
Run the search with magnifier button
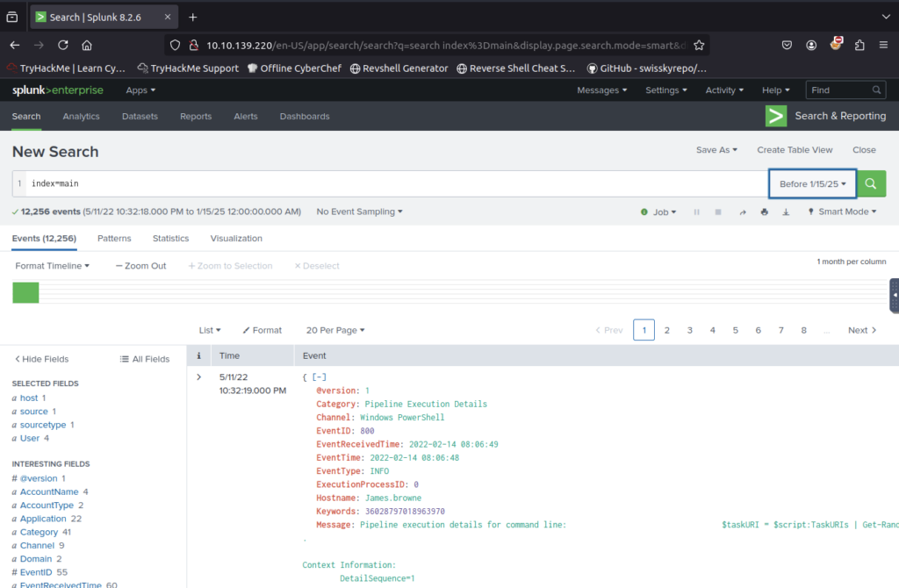click(871, 183)
